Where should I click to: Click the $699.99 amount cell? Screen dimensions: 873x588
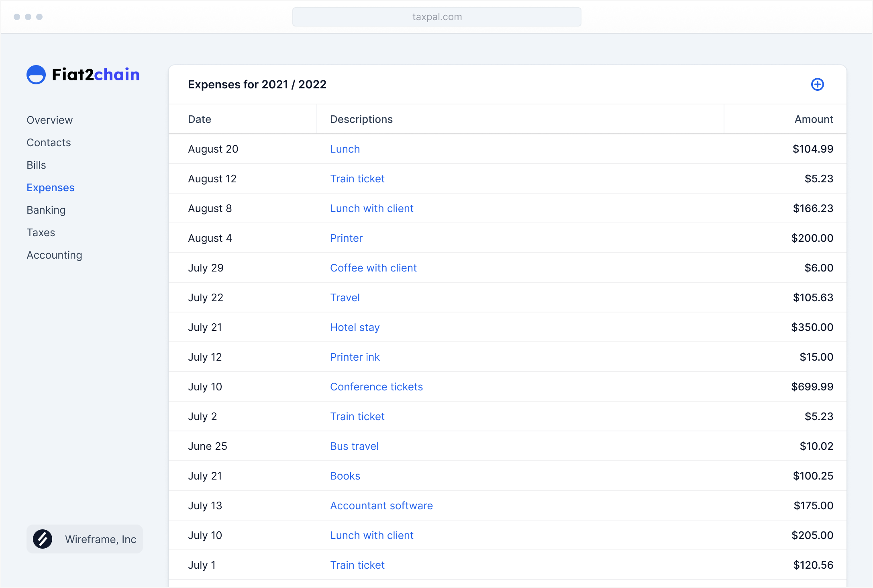click(x=812, y=387)
